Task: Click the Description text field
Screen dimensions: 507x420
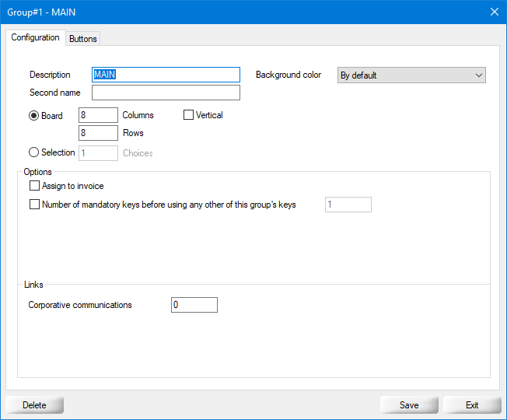Action: 166,75
